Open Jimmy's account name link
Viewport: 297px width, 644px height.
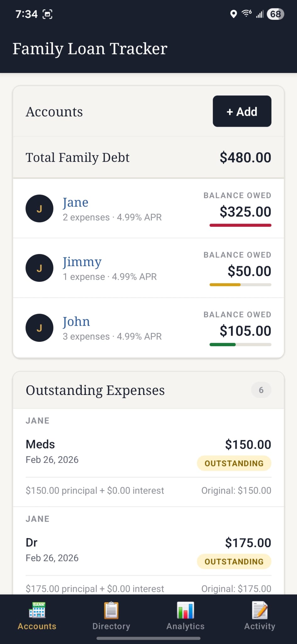tap(82, 262)
